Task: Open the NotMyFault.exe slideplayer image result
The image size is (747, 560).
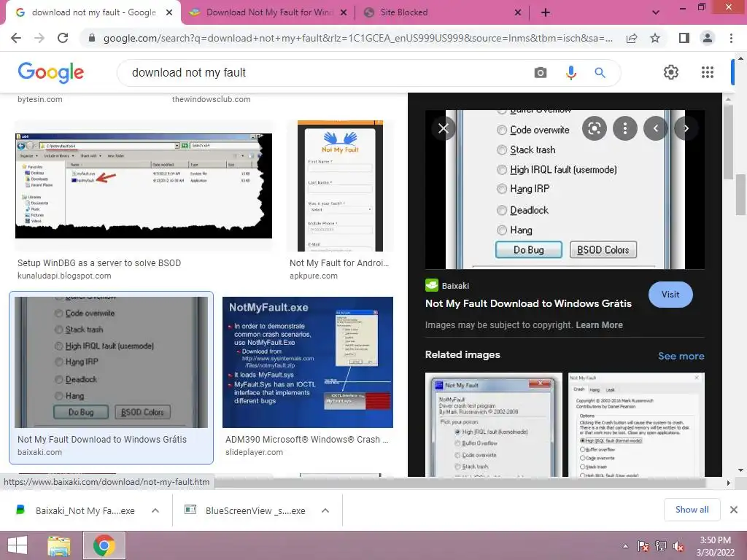Action: pyautogui.click(x=308, y=362)
